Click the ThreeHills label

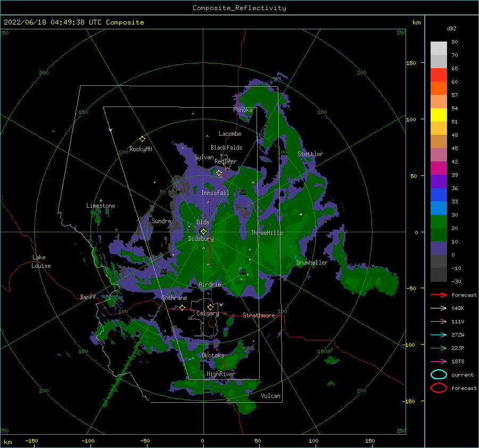point(267,233)
